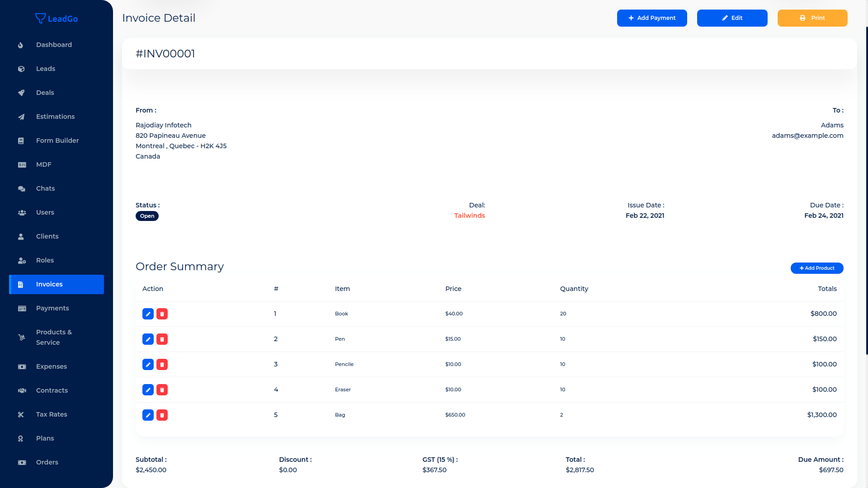868x488 pixels.
Task: Click delete icon for Book item
Action: click(x=161, y=314)
